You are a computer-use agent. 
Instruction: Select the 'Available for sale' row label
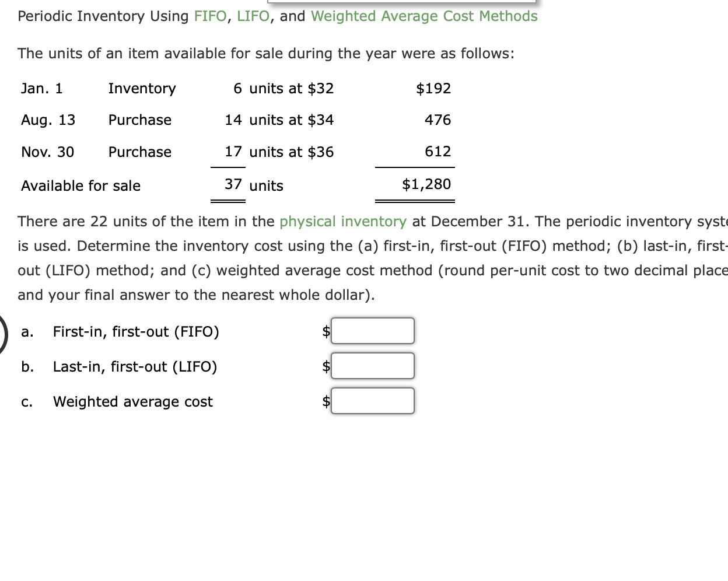tap(80, 185)
